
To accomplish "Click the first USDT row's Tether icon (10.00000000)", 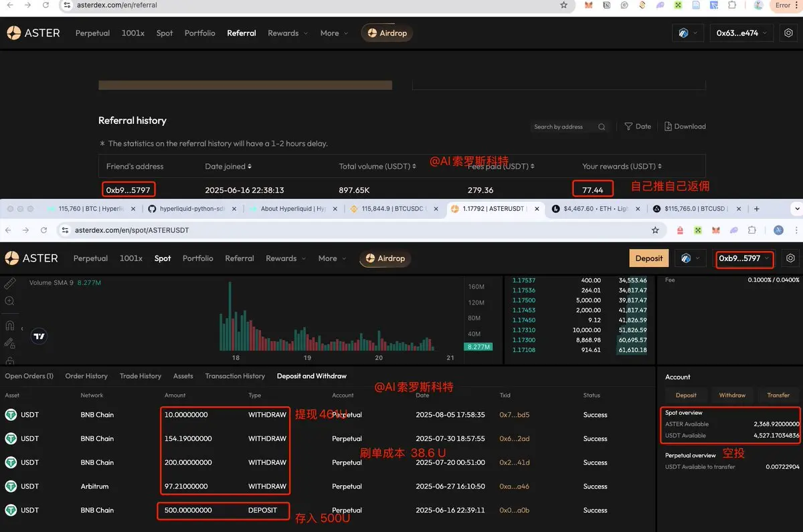I will point(11,415).
